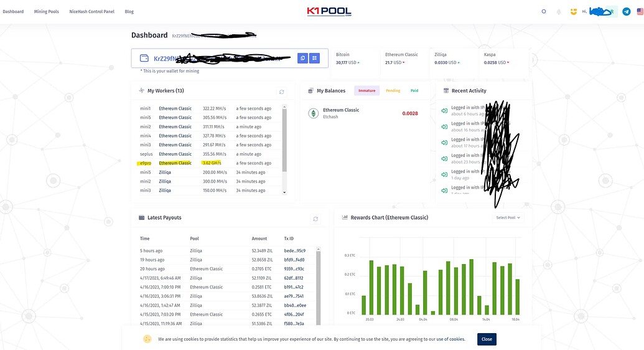
Task: Copy the wallet address
Action: pyautogui.click(x=302, y=58)
